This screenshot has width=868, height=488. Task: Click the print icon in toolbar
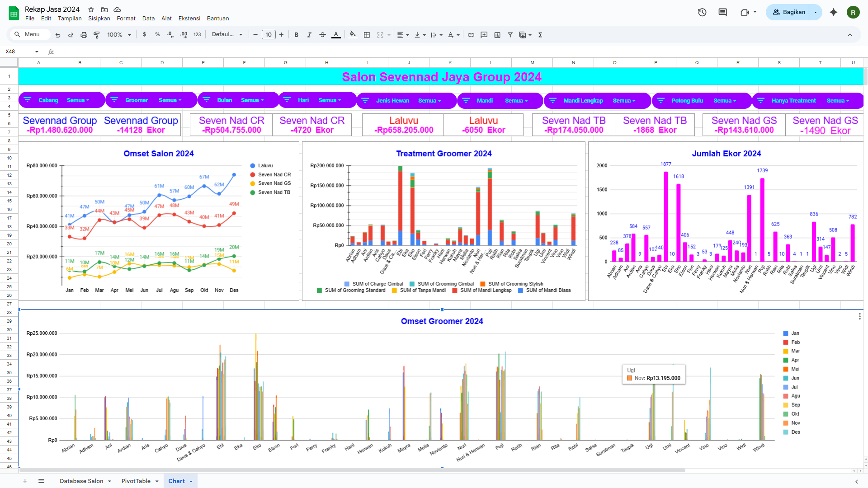click(x=84, y=35)
